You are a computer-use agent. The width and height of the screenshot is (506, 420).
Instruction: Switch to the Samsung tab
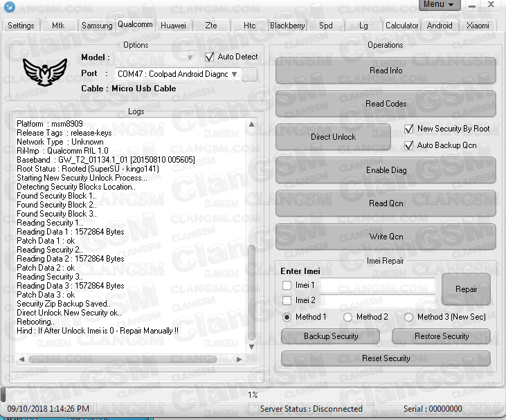tap(97, 26)
